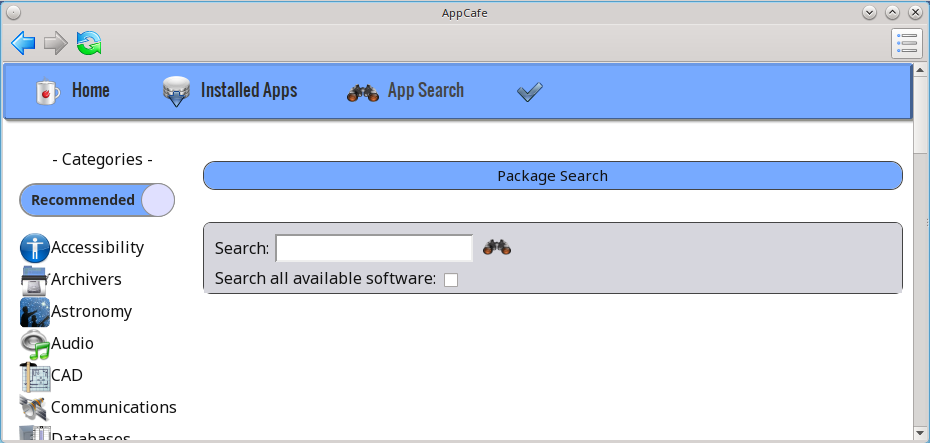
Task: Start search with binoculars beside the Search field
Action: [497, 247]
